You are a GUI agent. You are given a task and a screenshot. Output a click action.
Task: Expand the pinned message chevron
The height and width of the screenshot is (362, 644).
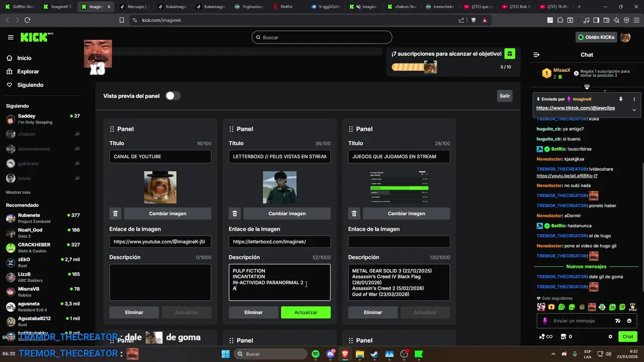point(634,110)
